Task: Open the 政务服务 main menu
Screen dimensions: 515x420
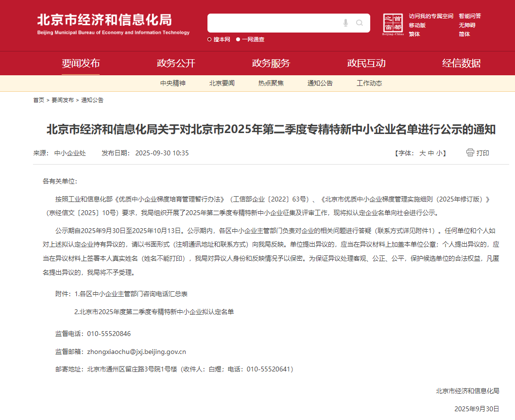Action: 271,63
